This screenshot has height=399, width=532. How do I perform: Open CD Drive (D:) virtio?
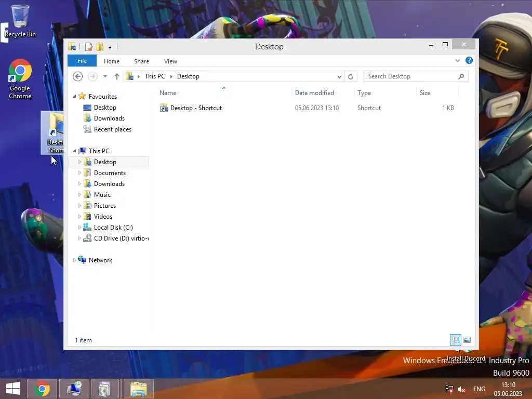(x=121, y=238)
